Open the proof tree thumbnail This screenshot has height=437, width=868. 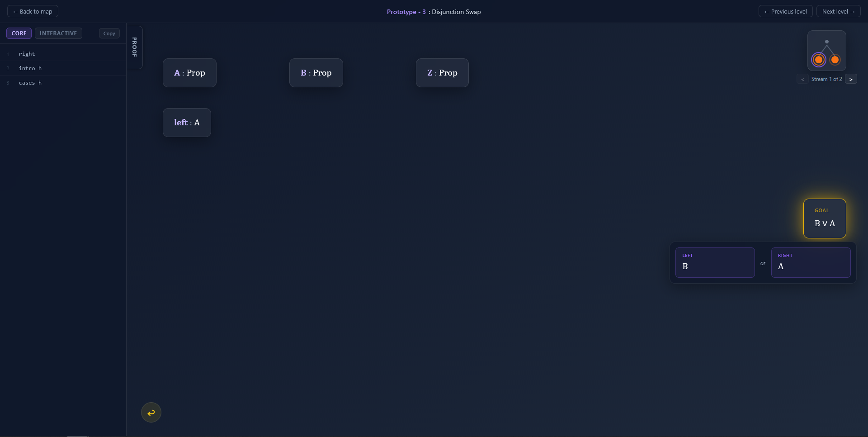pos(826,51)
